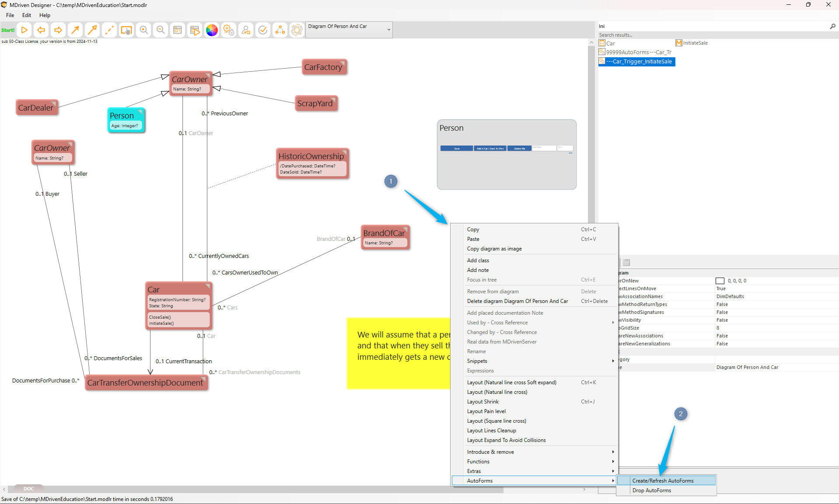Open the Edit menu
The width and height of the screenshot is (839, 504).
click(x=27, y=15)
